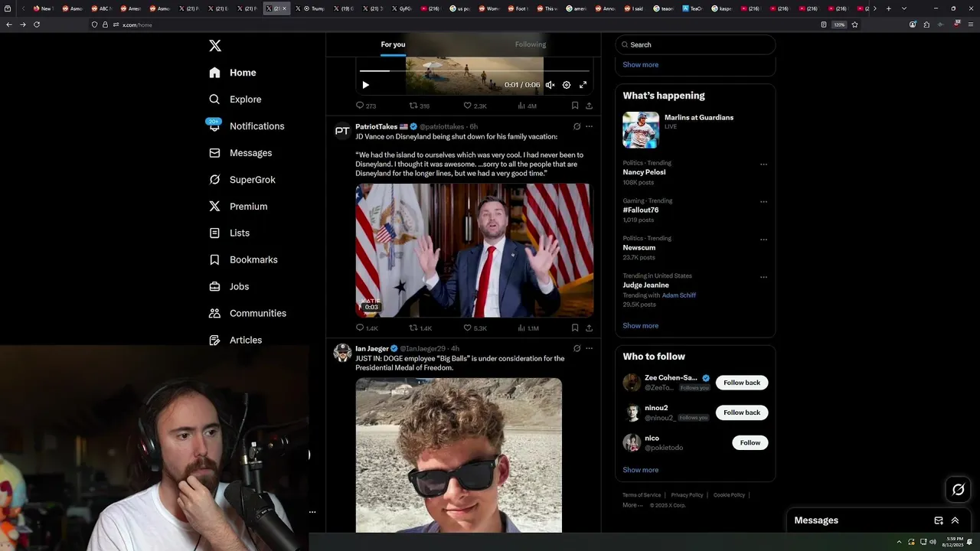Viewport: 980px width, 551px height.
Task: Click Grok icon on the PatriotTakes post
Action: click(x=577, y=126)
